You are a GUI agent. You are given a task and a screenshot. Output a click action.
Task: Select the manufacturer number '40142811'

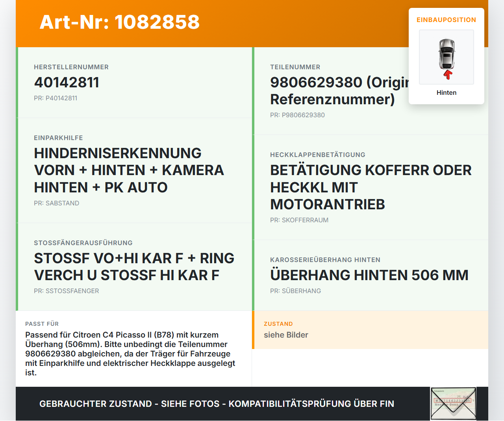click(x=67, y=82)
